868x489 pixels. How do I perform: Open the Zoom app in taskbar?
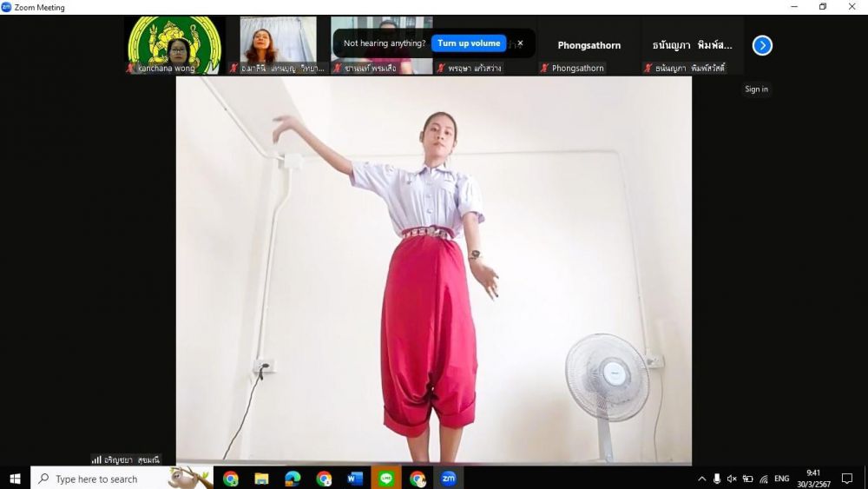point(449,479)
